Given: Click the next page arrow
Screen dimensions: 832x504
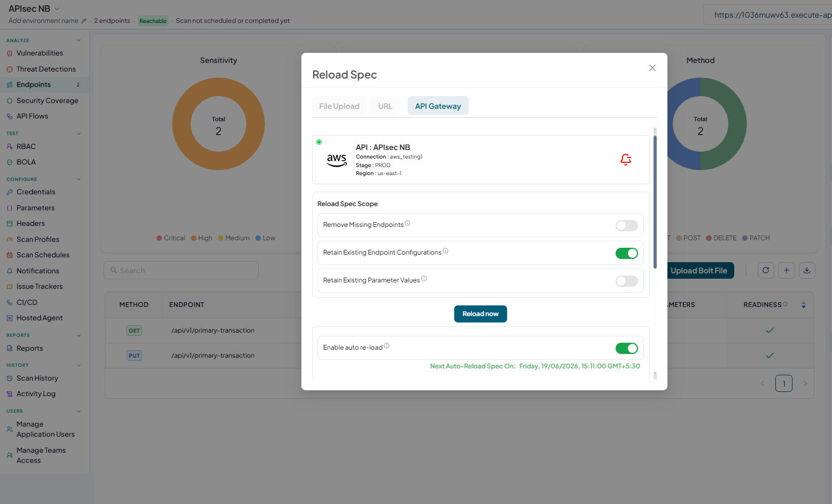Looking at the screenshot, I should [805, 383].
